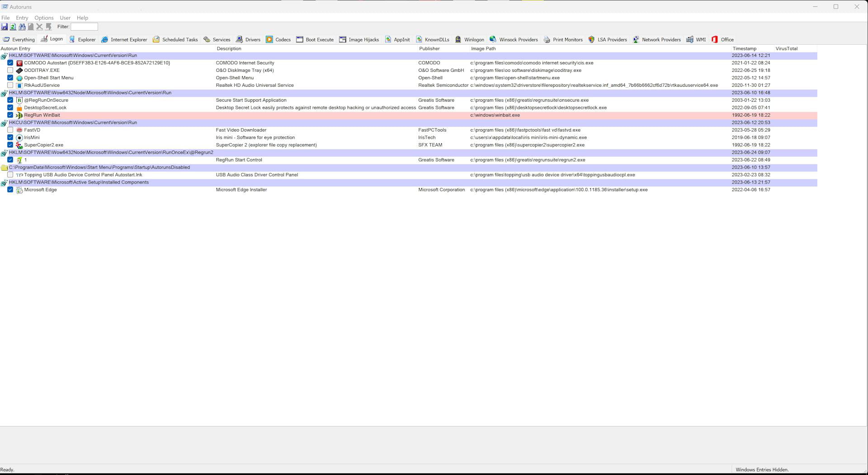Switch to the LSA Providers tab

(607, 39)
